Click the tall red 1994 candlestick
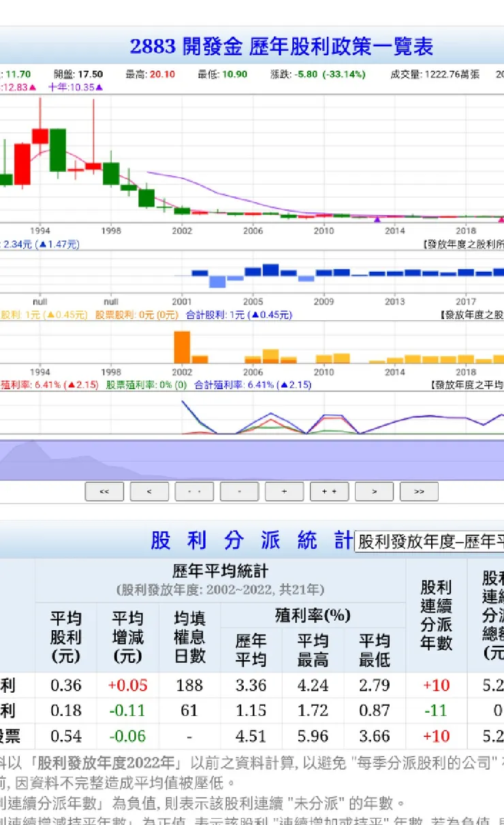This screenshot has width=504, height=825. click(40, 136)
